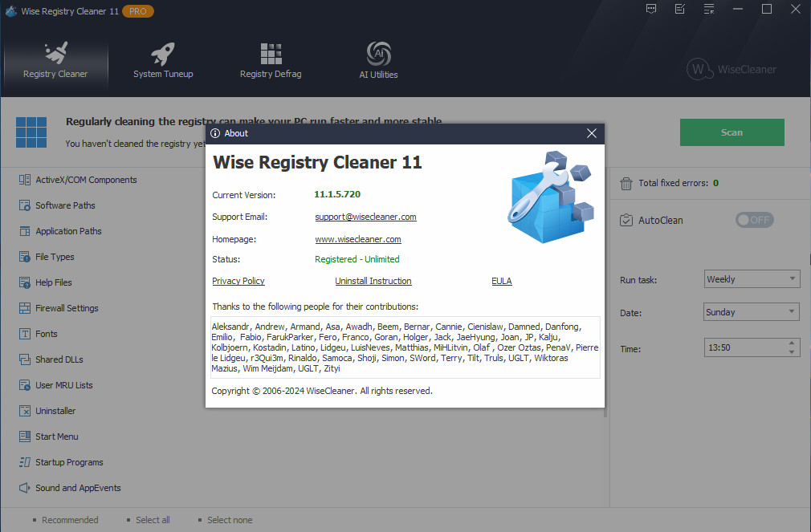
Task: Select Firewall Settings label
Action: (67, 308)
